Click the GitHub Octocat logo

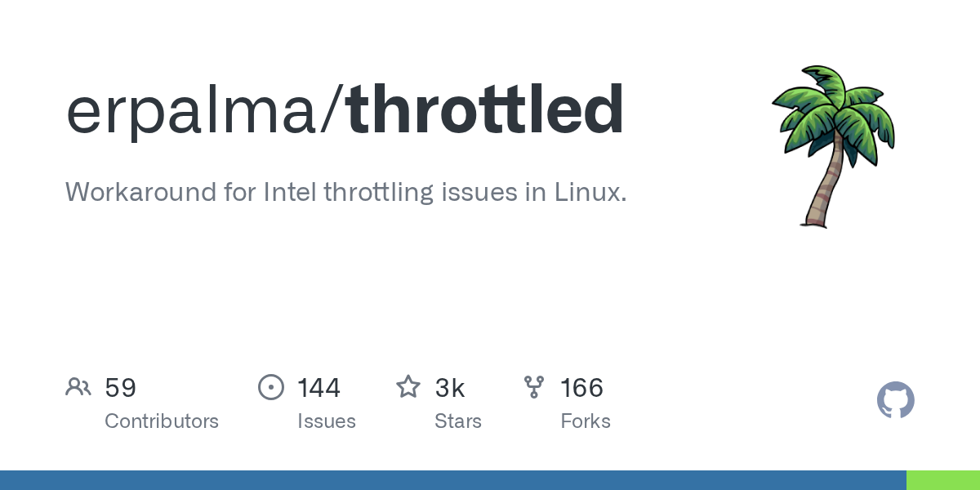click(x=895, y=400)
